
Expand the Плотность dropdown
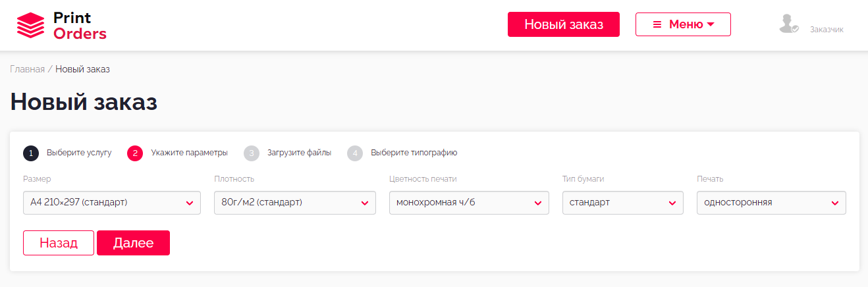[x=294, y=203]
